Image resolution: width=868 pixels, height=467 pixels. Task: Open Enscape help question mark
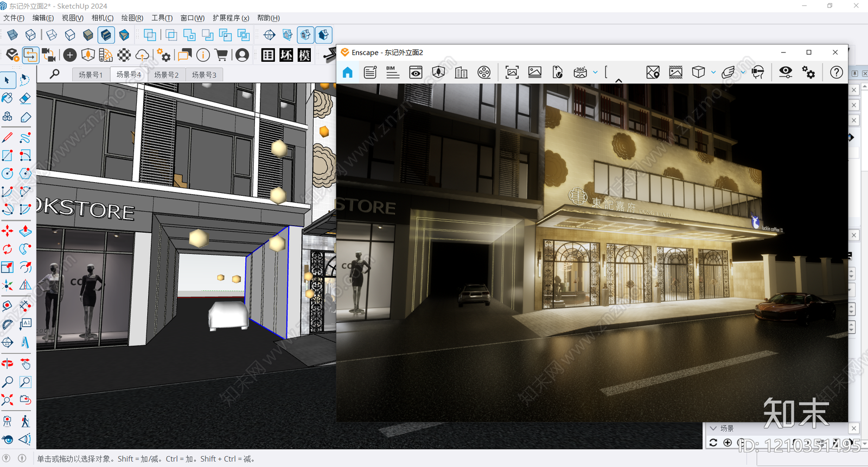[837, 72]
